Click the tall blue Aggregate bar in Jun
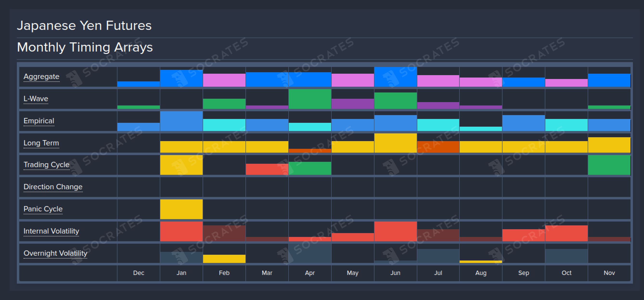Image resolution: width=644 pixels, height=300 pixels. pyautogui.click(x=395, y=77)
